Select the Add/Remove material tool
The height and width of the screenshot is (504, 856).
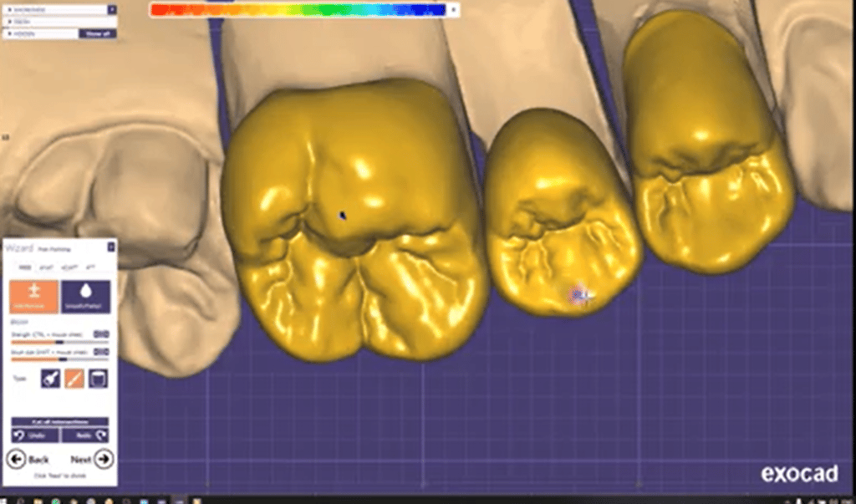click(34, 297)
